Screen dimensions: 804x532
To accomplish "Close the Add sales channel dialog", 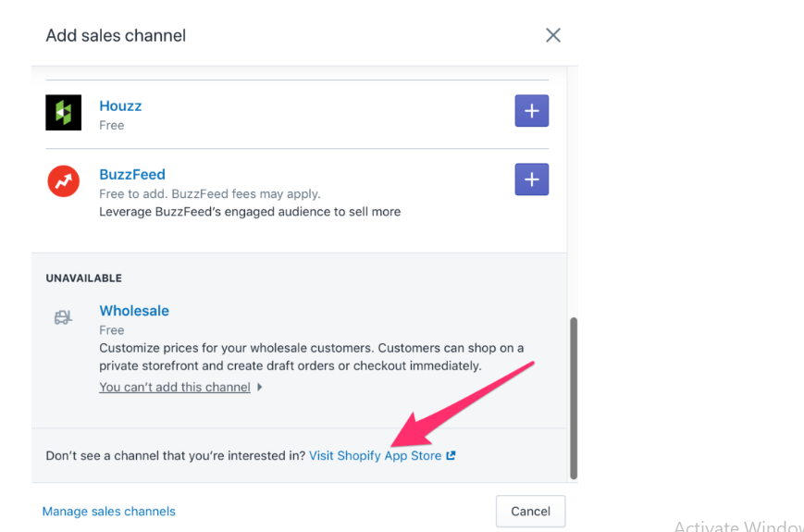I will click(x=553, y=35).
